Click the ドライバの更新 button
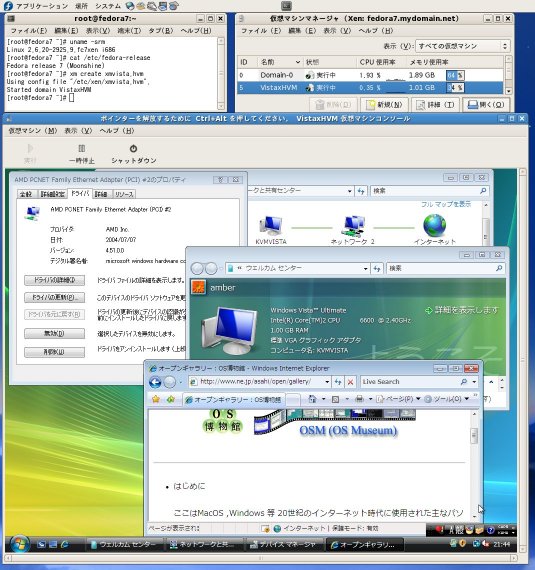535x570 pixels. (55, 297)
